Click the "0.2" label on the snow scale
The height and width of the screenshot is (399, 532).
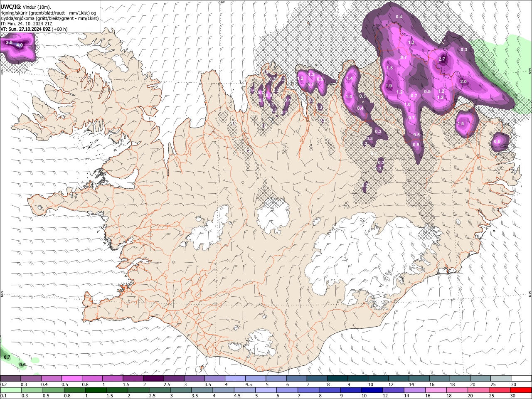4,384
